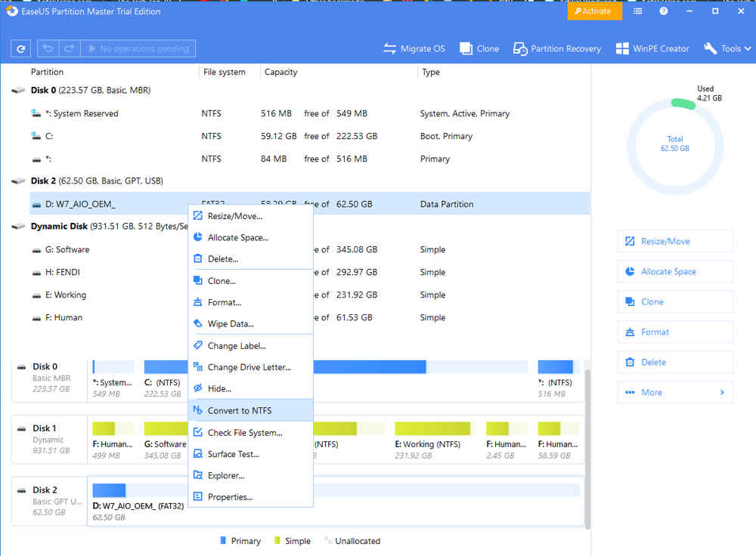This screenshot has width=756, height=556.
Task: Click the Surface Test icon in context menu
Action: pos(197,453)
